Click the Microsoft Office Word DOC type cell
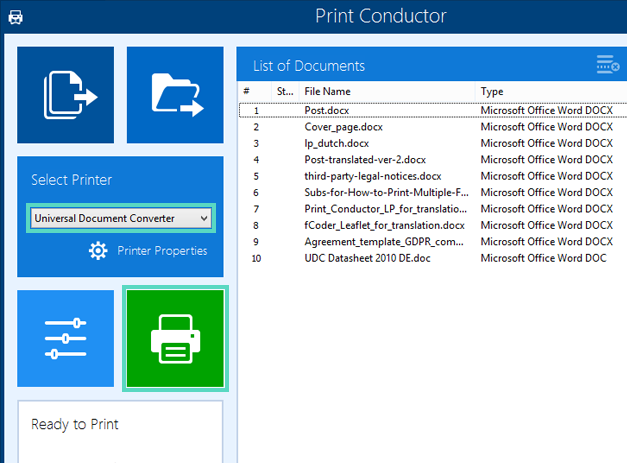Image resolution: width=627 pixels, height=463 pixels. tap(543, 258)
